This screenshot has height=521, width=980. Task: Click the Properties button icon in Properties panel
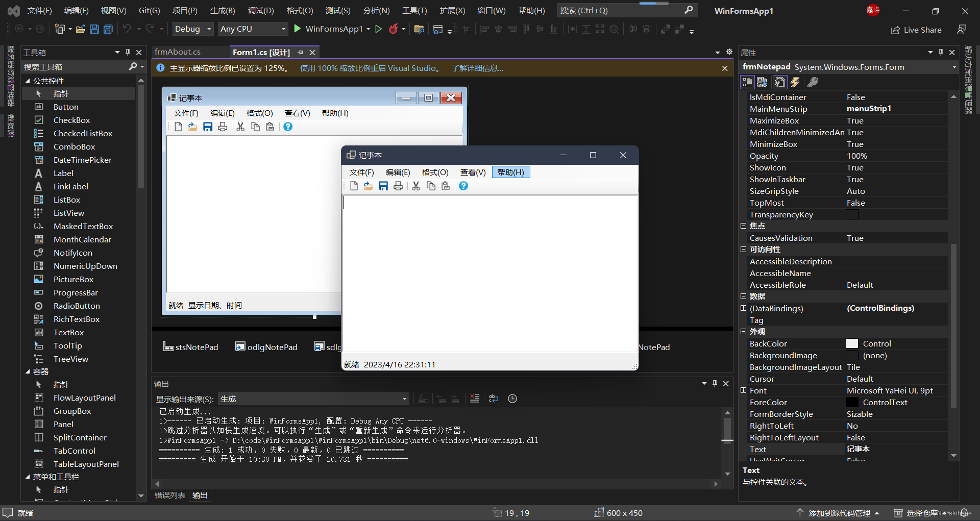click(x=779, y=82)
